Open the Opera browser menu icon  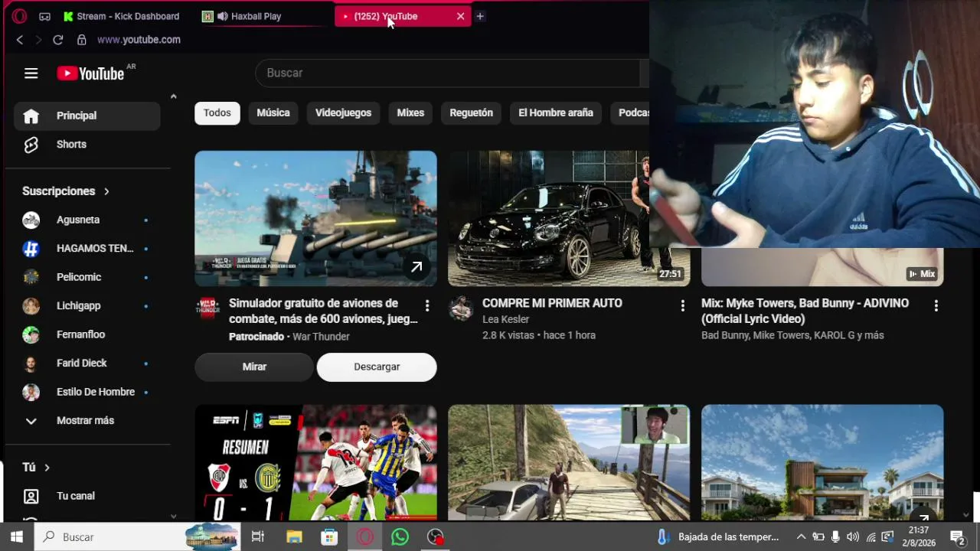pos(19,16)
